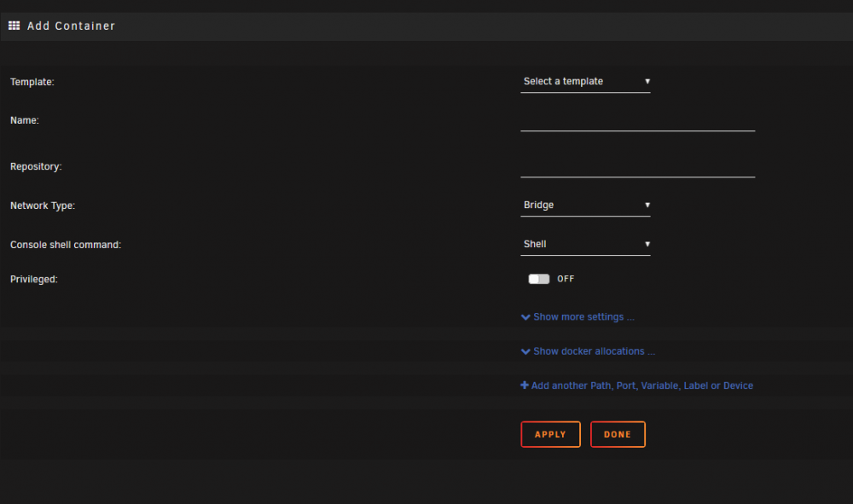
Task: Click the Add Container grid icon
Action: [x=15, y=26]
